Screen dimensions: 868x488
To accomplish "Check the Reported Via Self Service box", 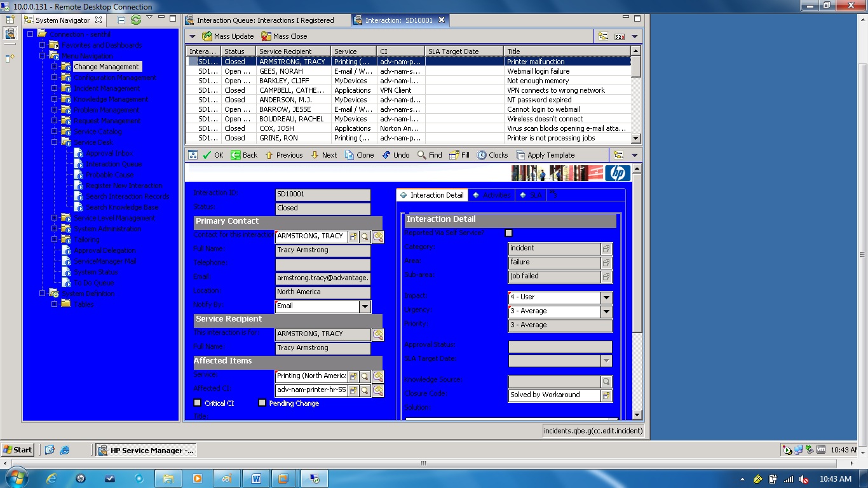I will point(508,233).
